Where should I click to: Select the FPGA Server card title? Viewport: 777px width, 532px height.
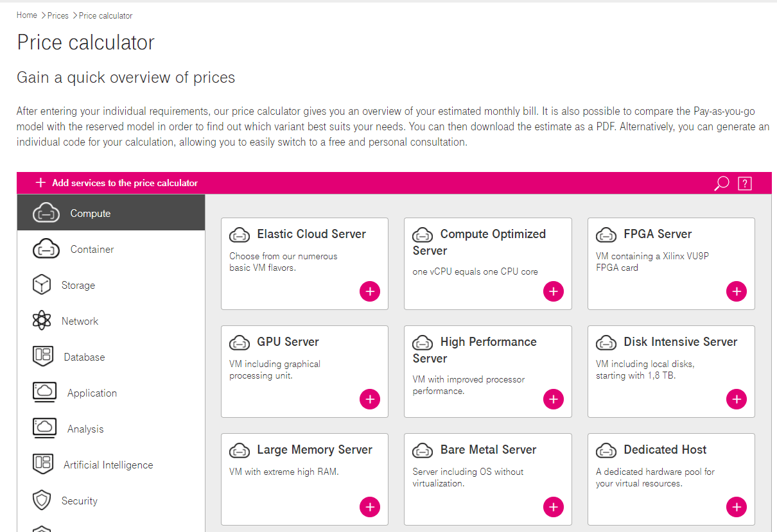pyautogui.click(x=658, y=234)
